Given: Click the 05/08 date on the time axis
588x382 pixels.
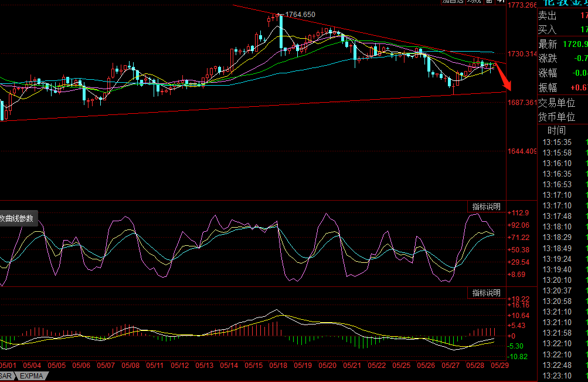Looking at the screenshot, I should click(131, 365).
